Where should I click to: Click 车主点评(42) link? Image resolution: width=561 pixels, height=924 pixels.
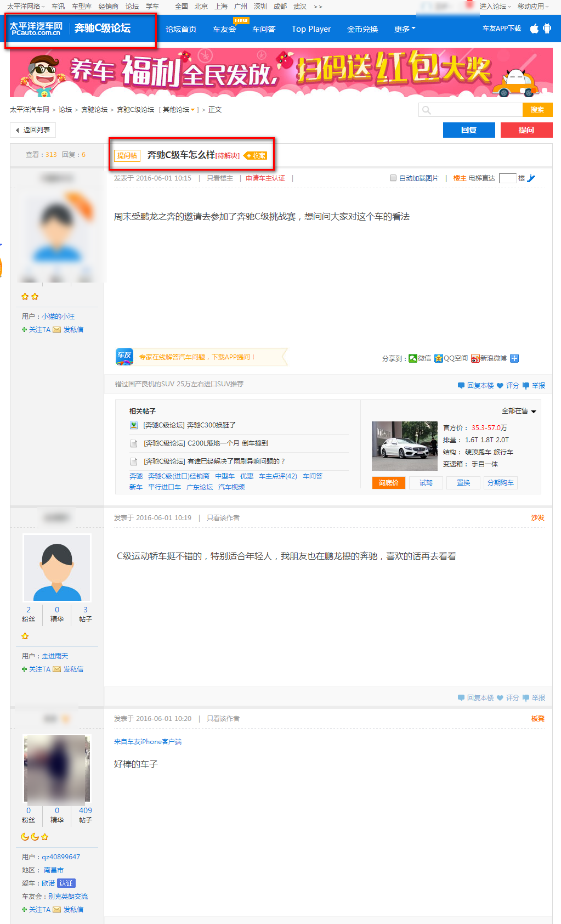(x=278, y=476)
